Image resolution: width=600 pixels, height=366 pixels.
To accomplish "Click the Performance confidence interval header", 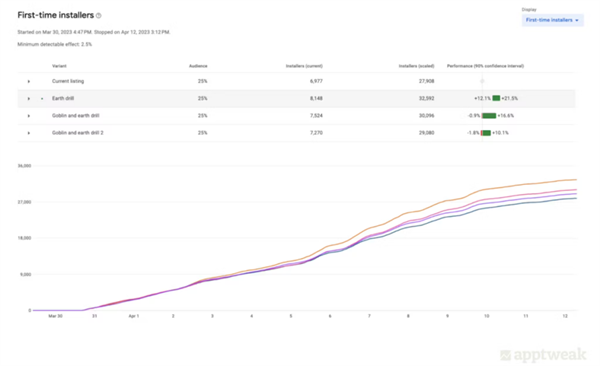I will pos(485,66).
